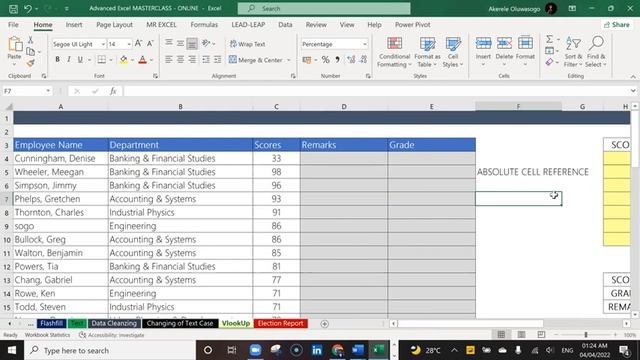
Task: Click the Undo arrow icon
Action: [28, 9]
